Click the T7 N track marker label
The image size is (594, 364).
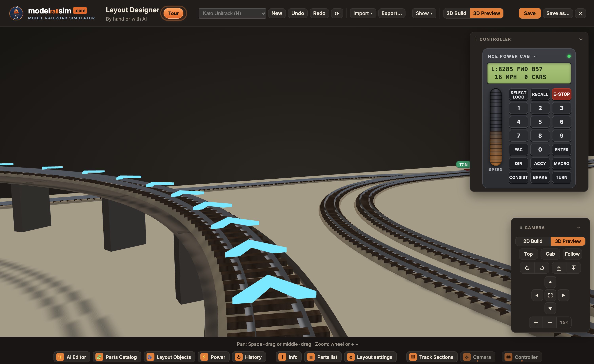tap(463, 164)
